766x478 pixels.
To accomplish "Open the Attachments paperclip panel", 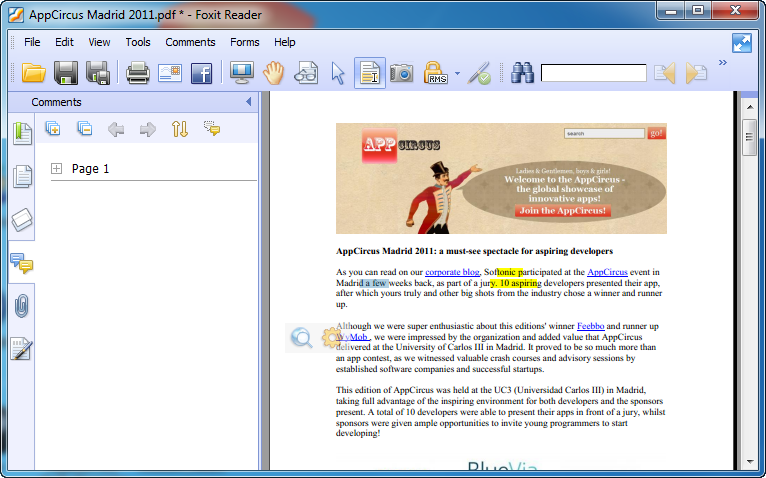I will 21,307.
